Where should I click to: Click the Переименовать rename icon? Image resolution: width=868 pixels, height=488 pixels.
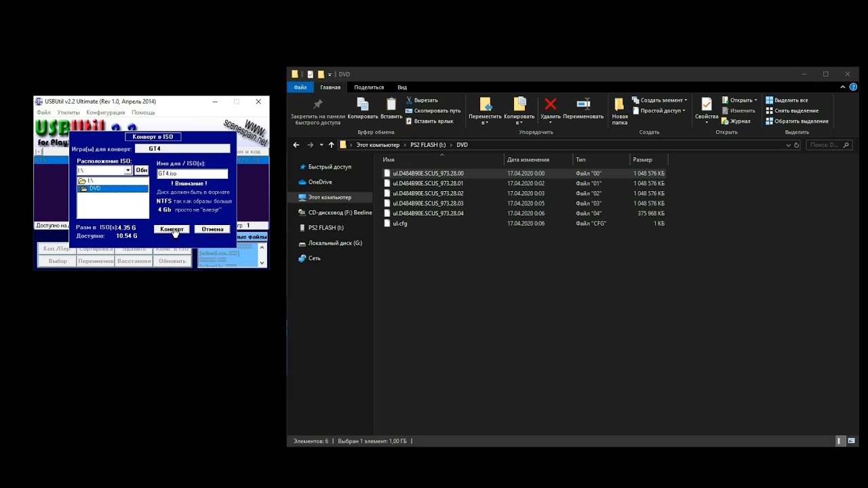[583, 104]
